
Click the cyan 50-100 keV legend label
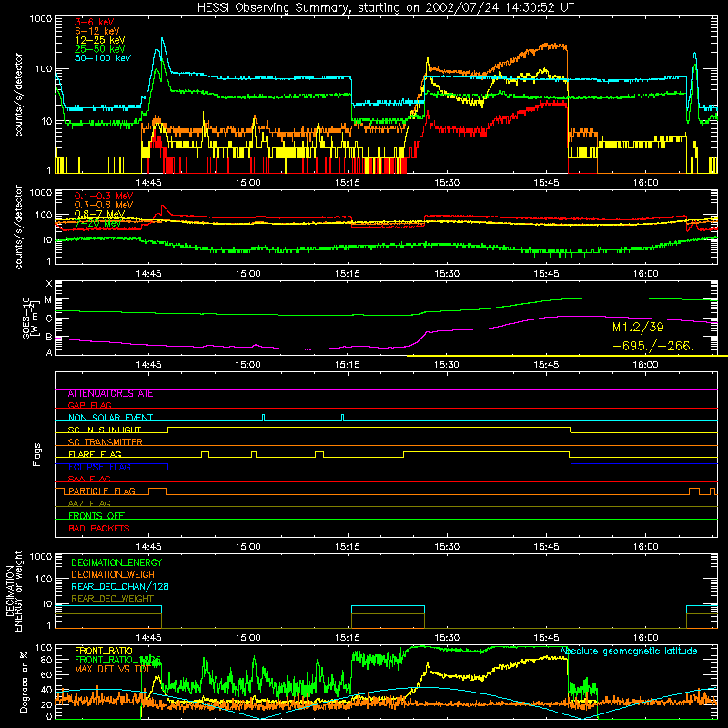[x=103, y=58]
